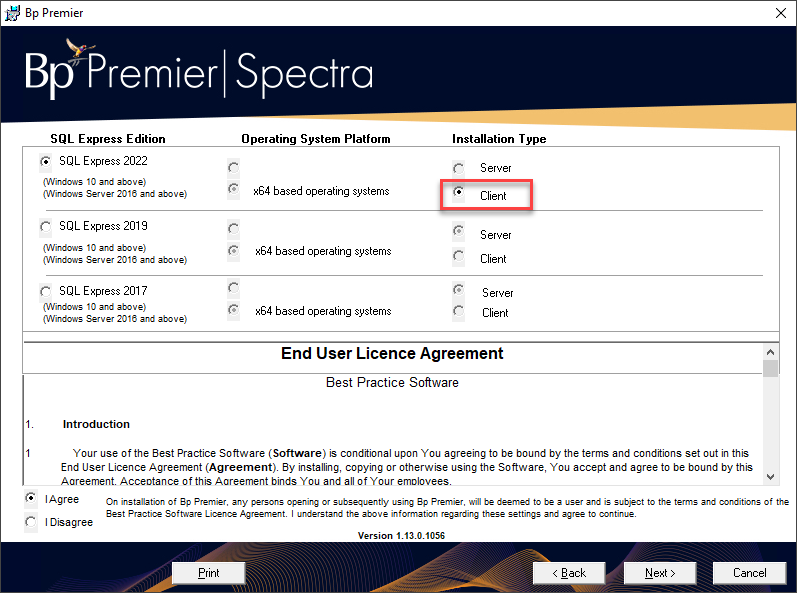Screen dimensions: 797x593
Task: Click the Bp Premier title bar app icon
Action: tap(12, 13)
